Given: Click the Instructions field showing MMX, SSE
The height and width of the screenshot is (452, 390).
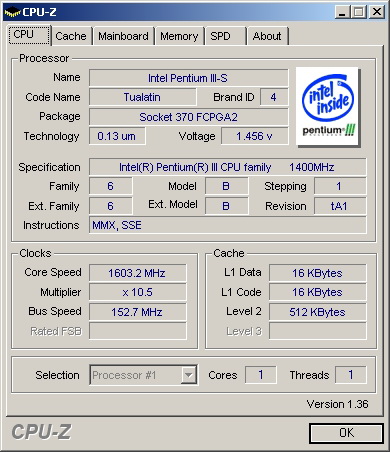Looking at the screenshot, I should [227, 225].
